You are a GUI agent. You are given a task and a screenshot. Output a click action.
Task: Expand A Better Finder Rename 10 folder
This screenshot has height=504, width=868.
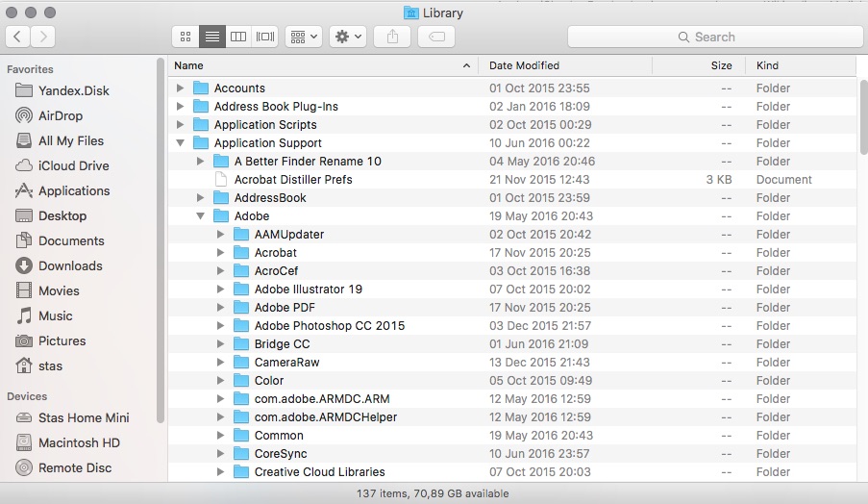(200, 162)
